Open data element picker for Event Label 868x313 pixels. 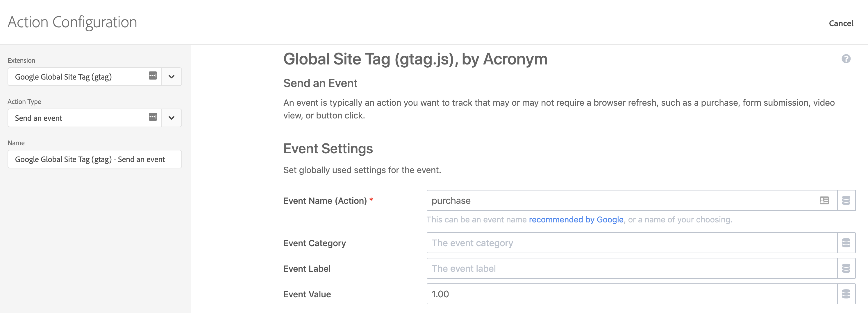click(846, 269)
